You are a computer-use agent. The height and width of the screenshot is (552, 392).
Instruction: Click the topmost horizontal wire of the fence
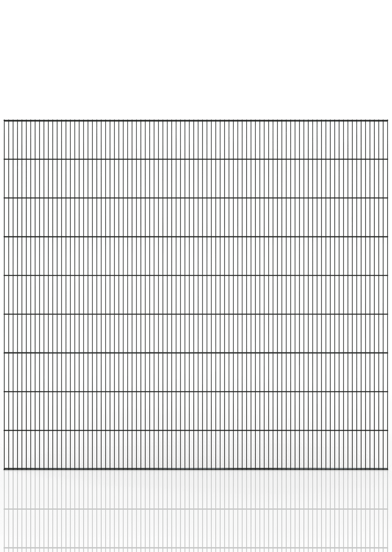point(196,121)
